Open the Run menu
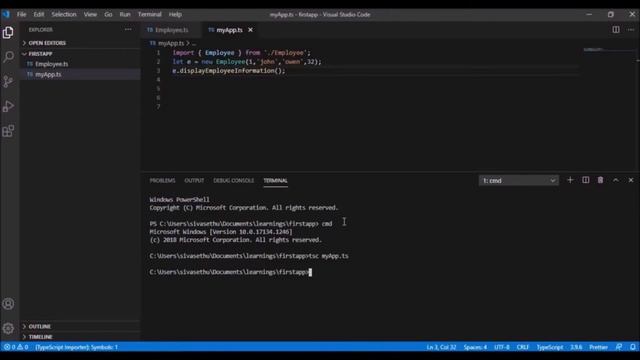 pos(125,14)
